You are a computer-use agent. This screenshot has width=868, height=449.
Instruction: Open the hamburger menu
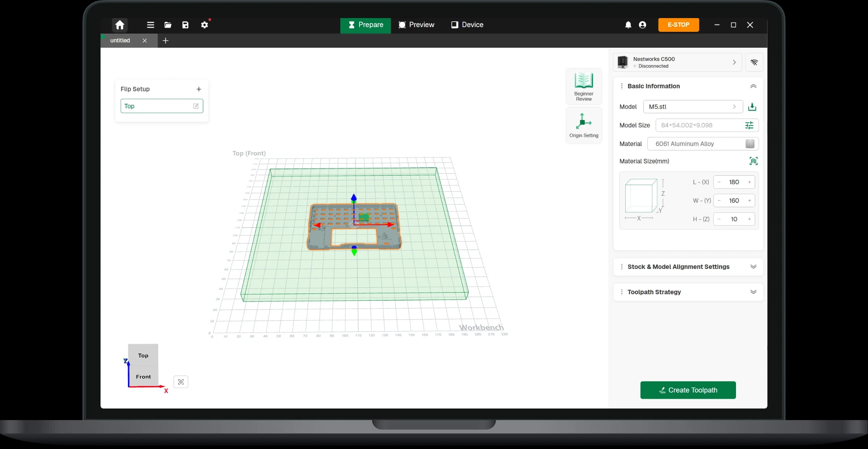click(x=150, y=25)
